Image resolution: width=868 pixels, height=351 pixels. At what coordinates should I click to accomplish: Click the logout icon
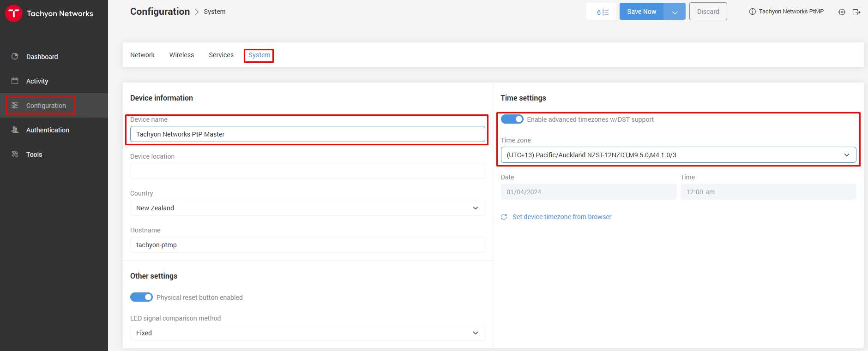tap(856, 12)
